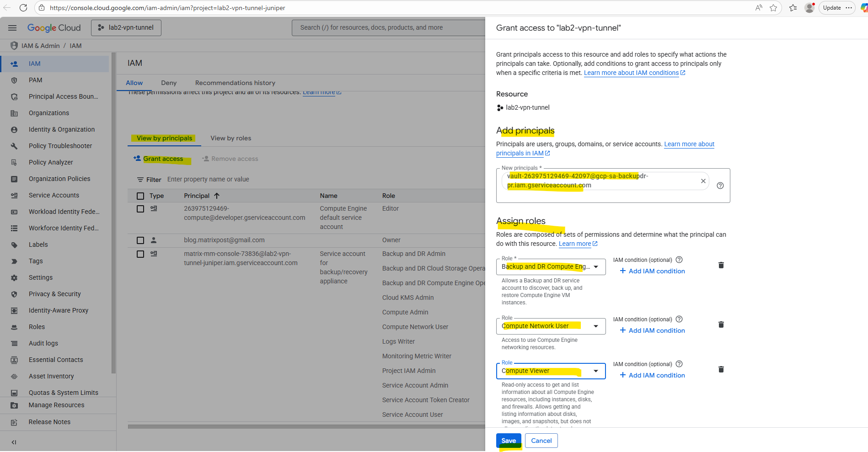868x452 pixels.
Task: Remove the vault service account principal chip
Action: tap(703, 181)
